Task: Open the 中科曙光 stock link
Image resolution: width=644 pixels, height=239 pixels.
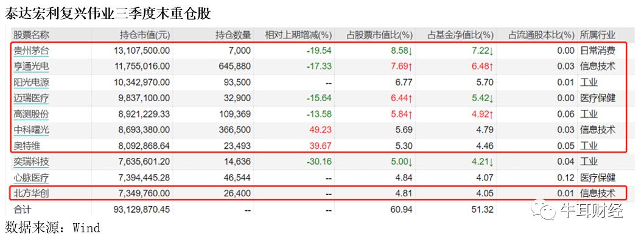Action: point(31,130)
